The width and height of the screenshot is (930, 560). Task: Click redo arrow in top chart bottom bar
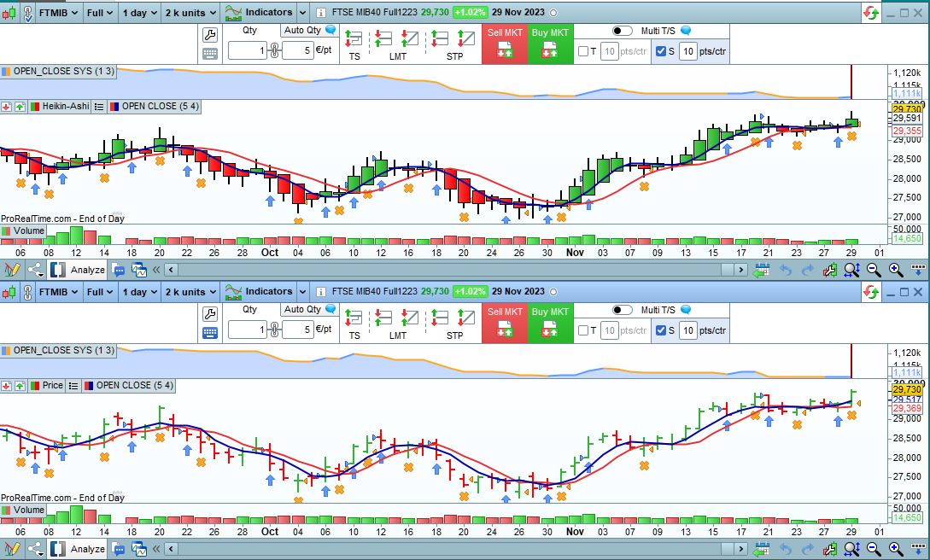(x=807, y=271)
